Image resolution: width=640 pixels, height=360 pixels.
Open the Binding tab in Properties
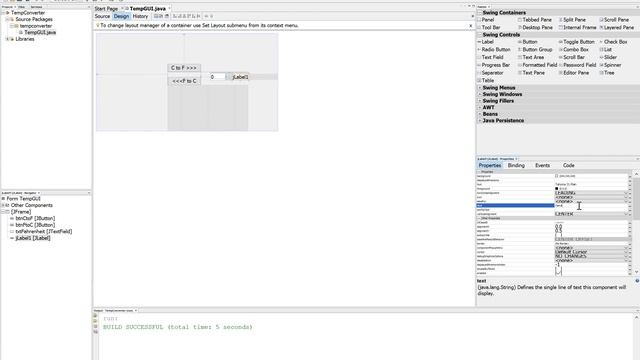pos(516,165)
